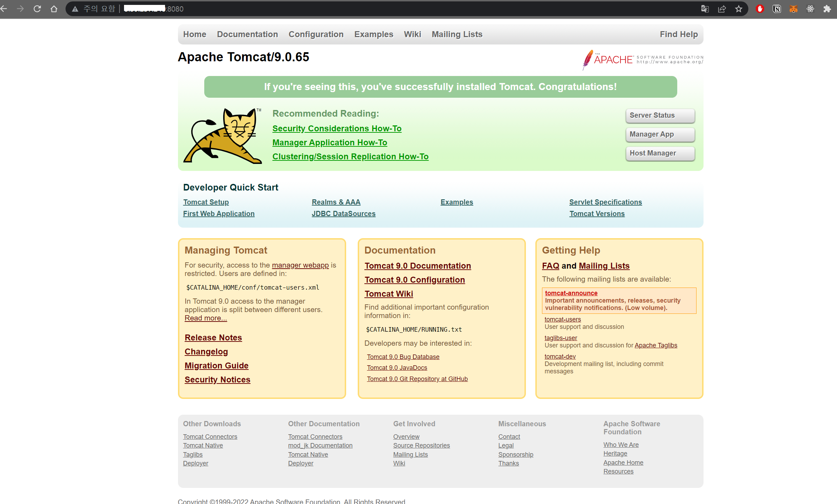Click the browser reload icon

(x=37, y=9)
